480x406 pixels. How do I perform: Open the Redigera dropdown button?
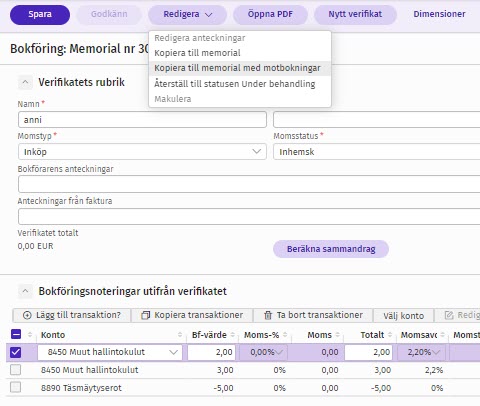(188, 14)
